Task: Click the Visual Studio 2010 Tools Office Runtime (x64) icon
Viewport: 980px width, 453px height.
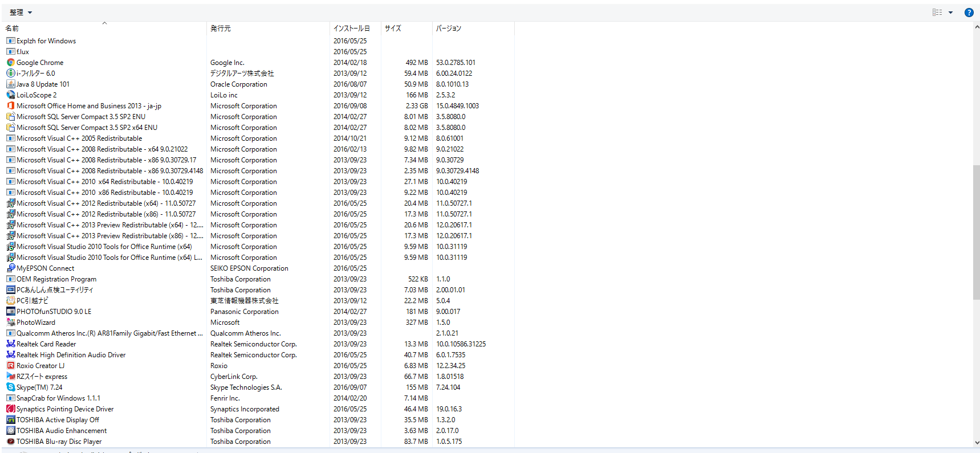Action: pos(11,247)
